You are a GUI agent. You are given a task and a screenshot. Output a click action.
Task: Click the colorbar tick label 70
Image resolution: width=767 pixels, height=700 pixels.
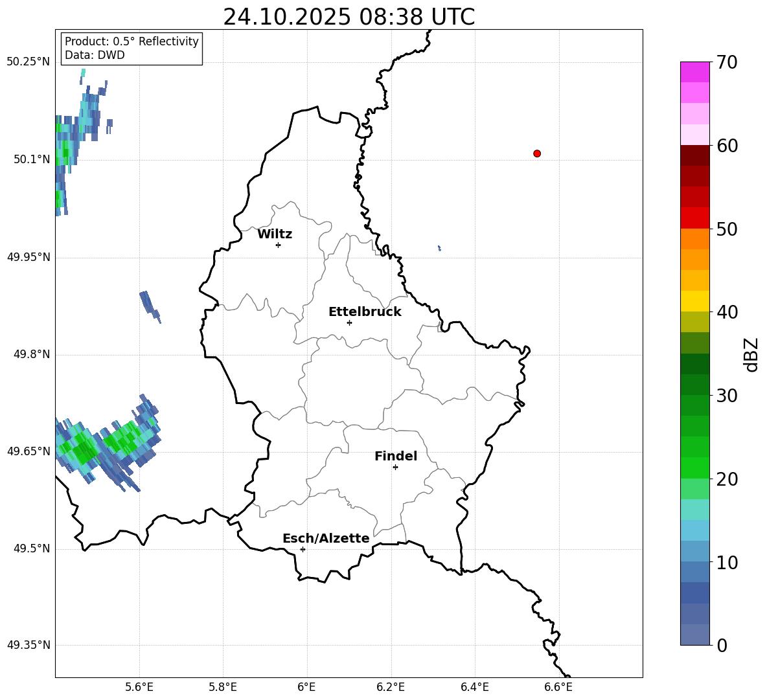click(x=727, y=62)
